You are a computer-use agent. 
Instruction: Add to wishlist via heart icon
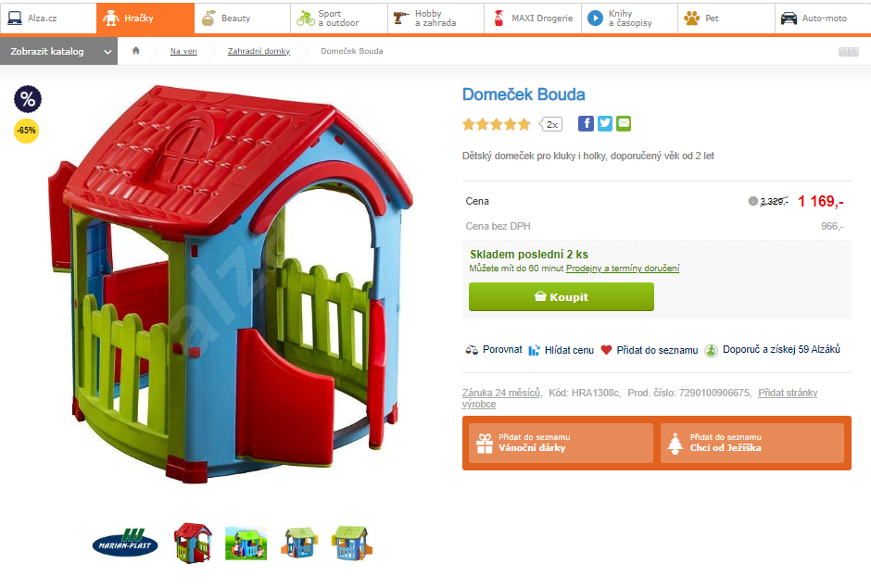606,350
